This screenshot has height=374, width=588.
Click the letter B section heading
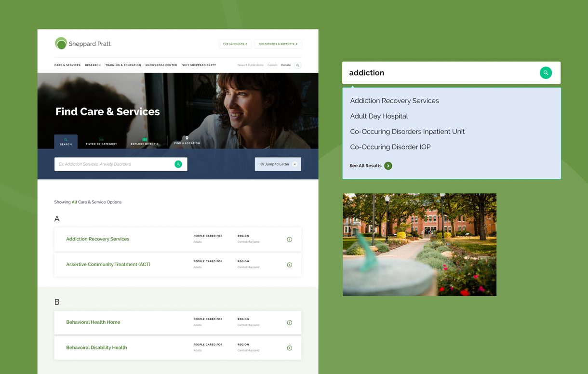(57, 302)
